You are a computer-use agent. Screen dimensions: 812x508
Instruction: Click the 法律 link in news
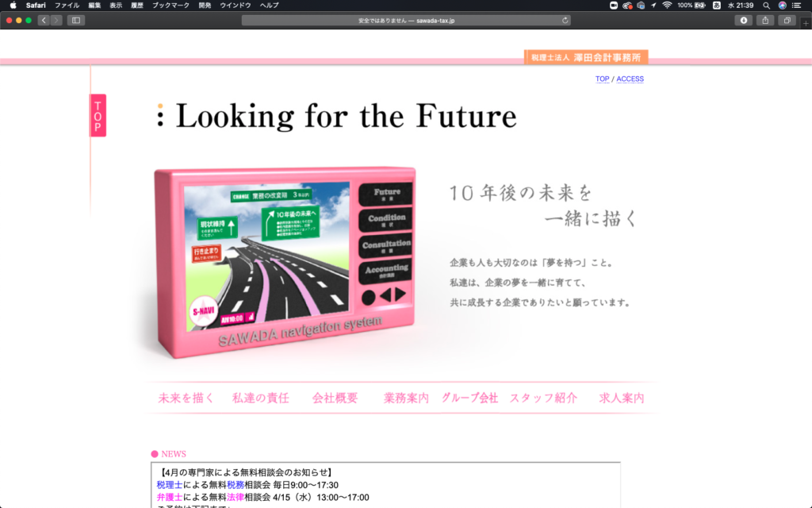(x=235, y=497)
